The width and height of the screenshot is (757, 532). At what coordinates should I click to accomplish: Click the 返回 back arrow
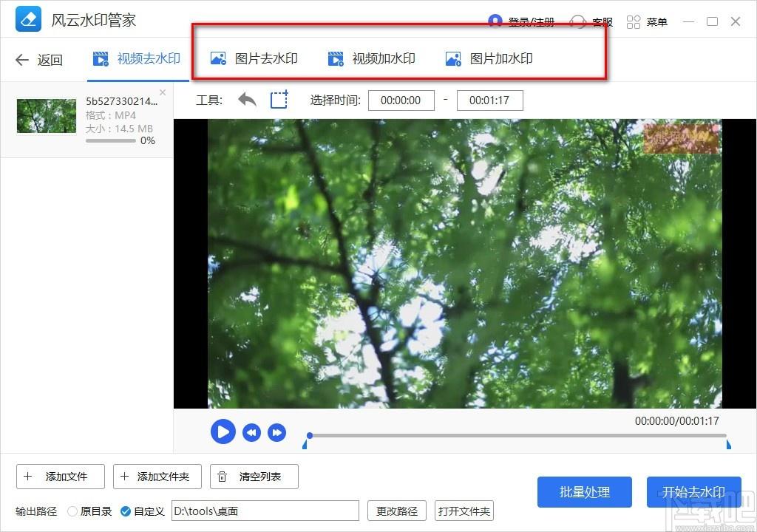tap(21, 60)
